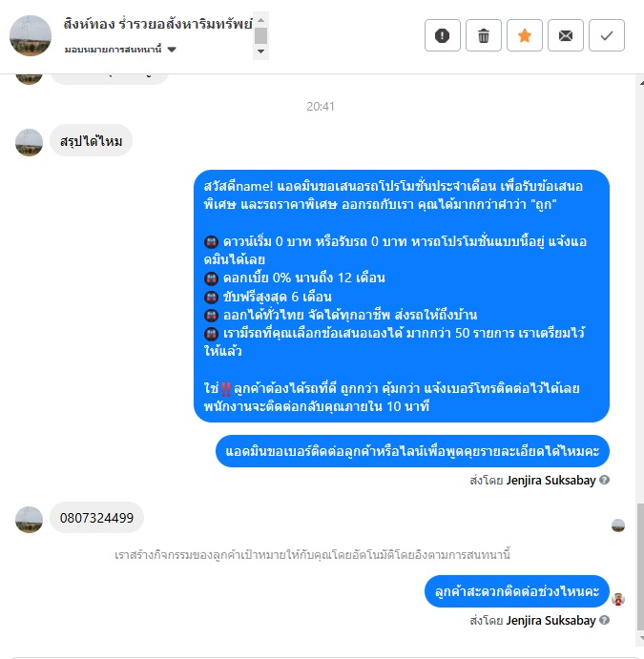Click the phone number 0807324499 message
The image size is (644, 659).
pyautogui.click(x=96, y=518)
